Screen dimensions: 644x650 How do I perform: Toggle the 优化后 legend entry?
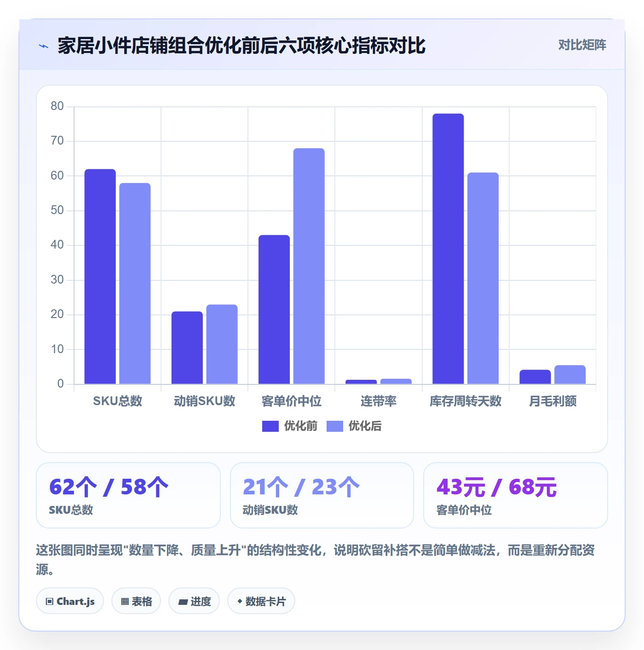pyautogui.click(x=354, y=426)
